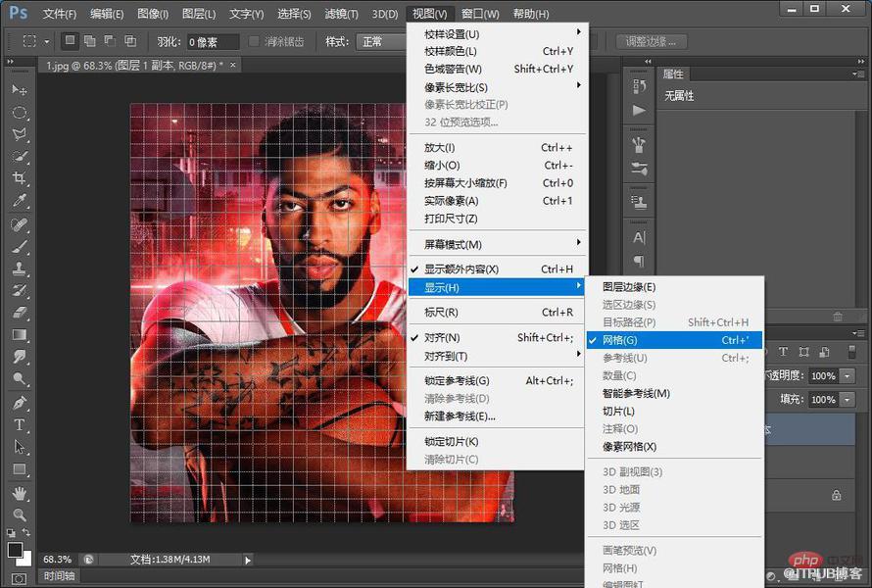Click the 调整边缘 button
Screen dimensions: 872x588
[x=652, y=42]
